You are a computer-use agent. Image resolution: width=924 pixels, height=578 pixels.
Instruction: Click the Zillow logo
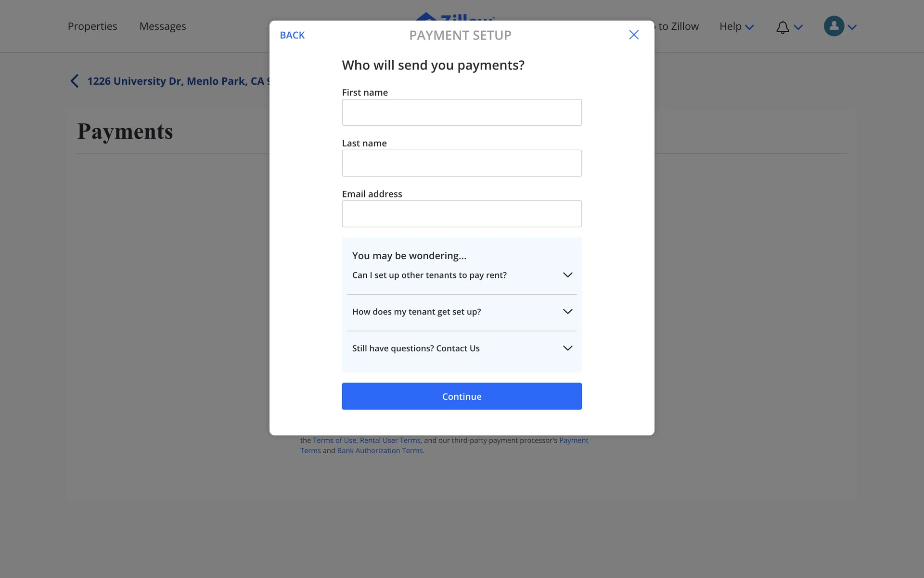click(455, 17)
